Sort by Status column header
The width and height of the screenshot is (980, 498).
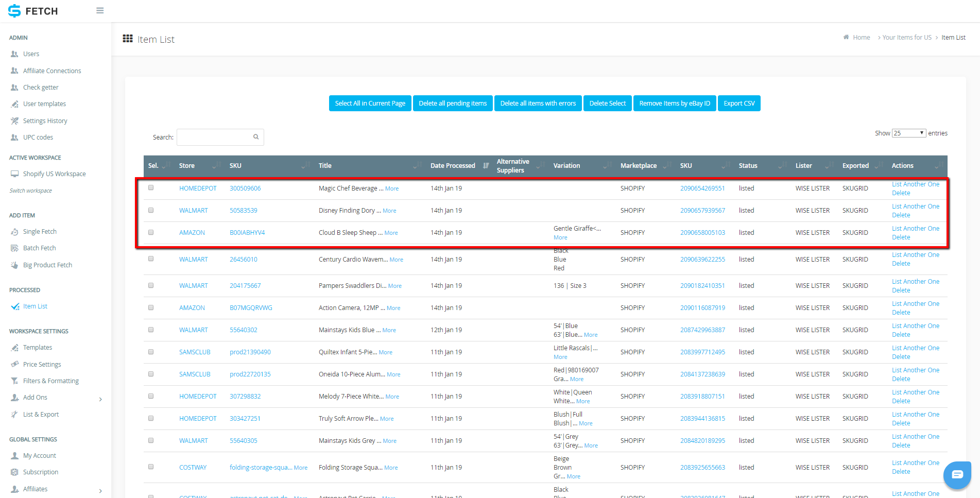tap(762, 166)
